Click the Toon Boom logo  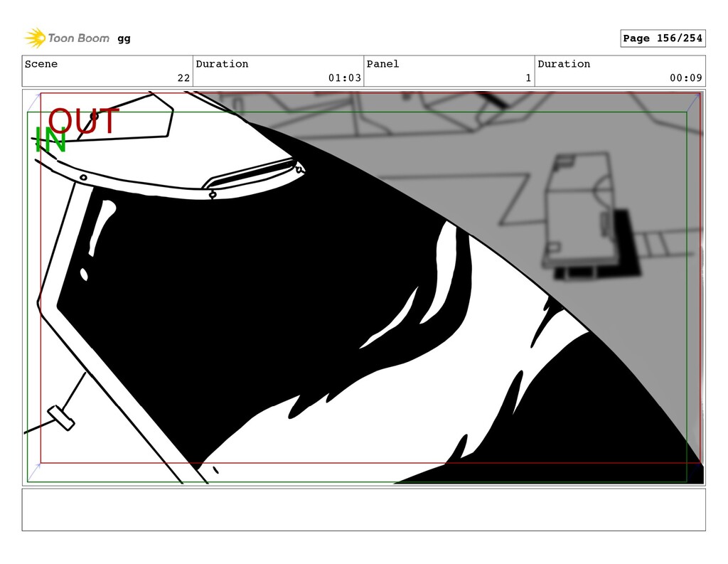[x=67, y=38]
